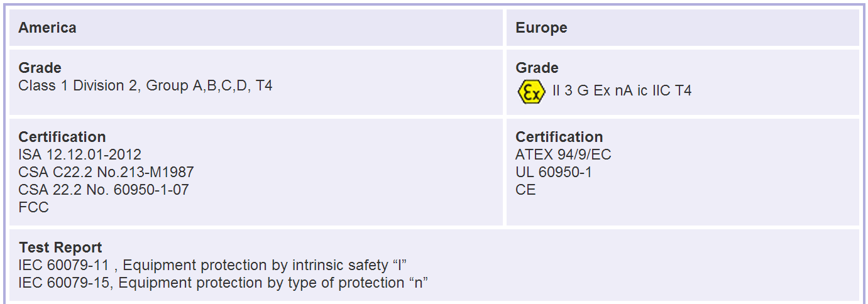Select the Certification heading under Europe
Image resolution: width=868 pixels, height=304 pixels.
559,137
